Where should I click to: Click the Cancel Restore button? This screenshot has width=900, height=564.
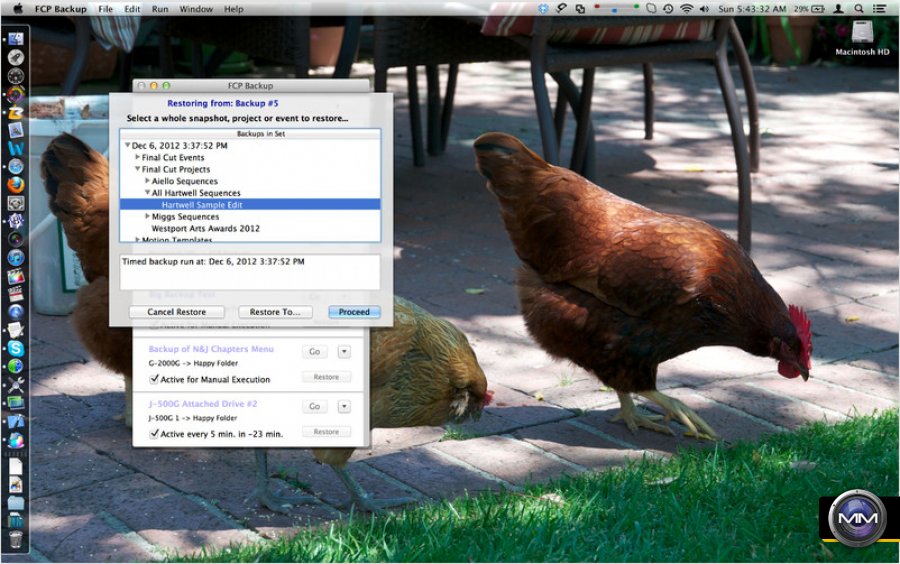click(x=176, y=312)
